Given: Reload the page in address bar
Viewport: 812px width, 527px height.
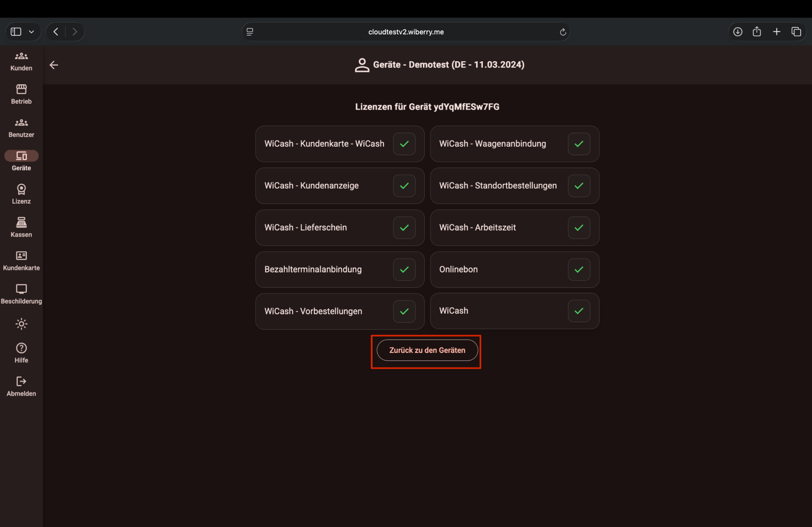Looking at the screenshot, I should pyautogui.click(x=563, y=32).
